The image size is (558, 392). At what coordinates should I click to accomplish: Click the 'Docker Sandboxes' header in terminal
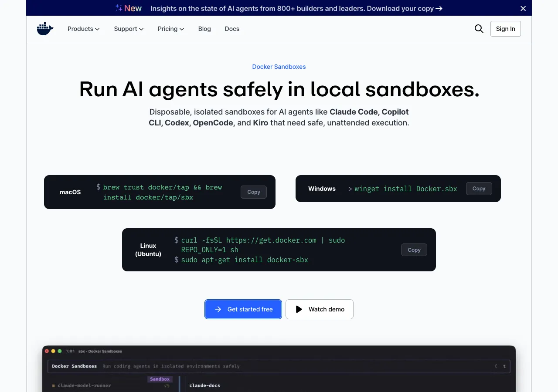[x=74, y=366]
